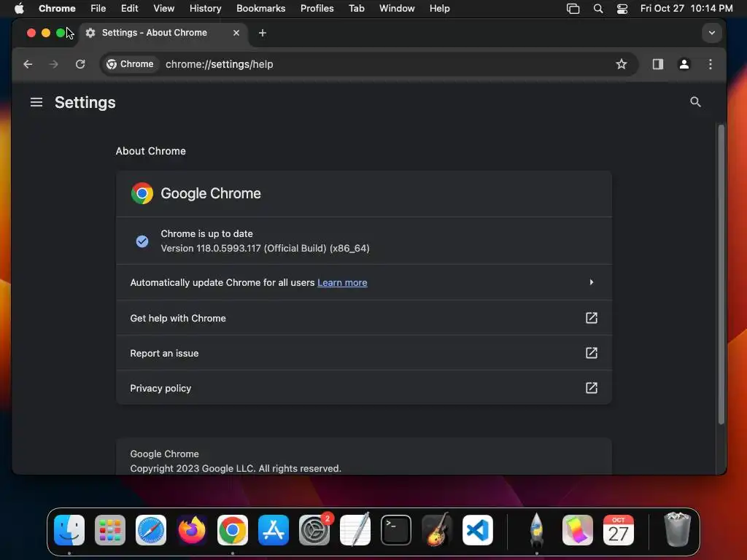Expand Automatically update Chrome for all users

[364, 282]
